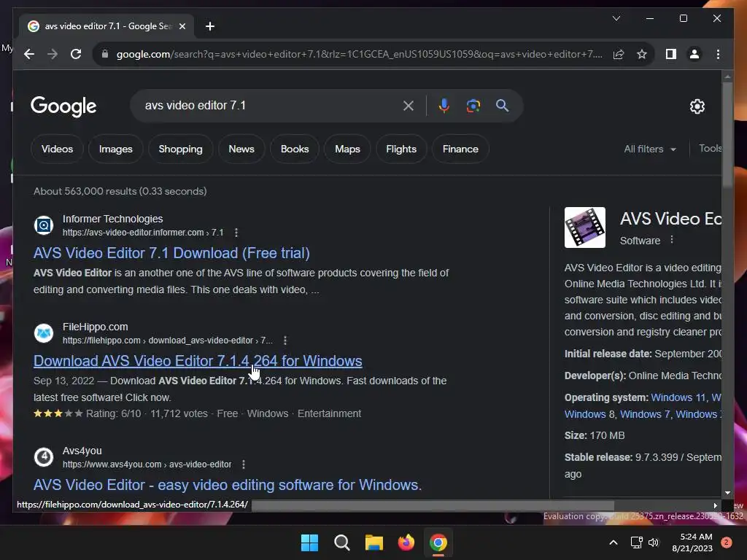Click the Avs4you favicon

click(44, 457)
